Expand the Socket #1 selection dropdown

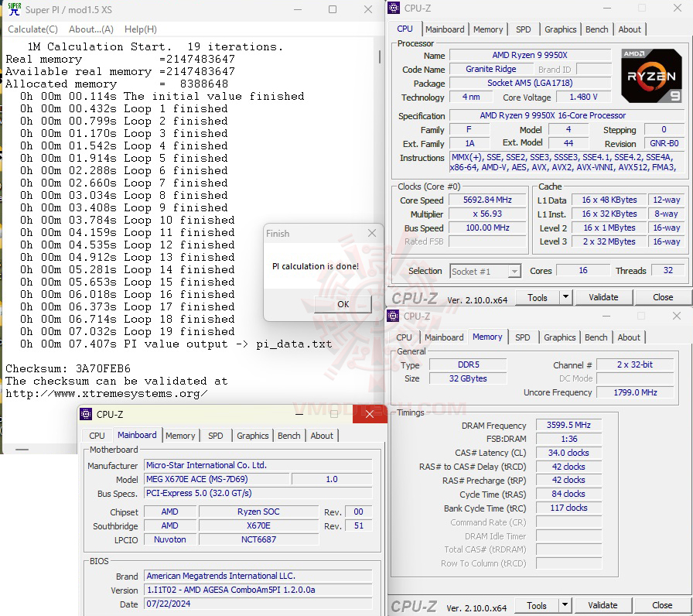(x=514, y=271)
